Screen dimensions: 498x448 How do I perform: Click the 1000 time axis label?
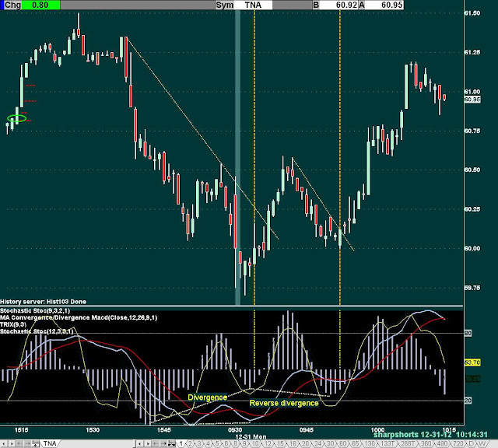(x=377, y=430)
